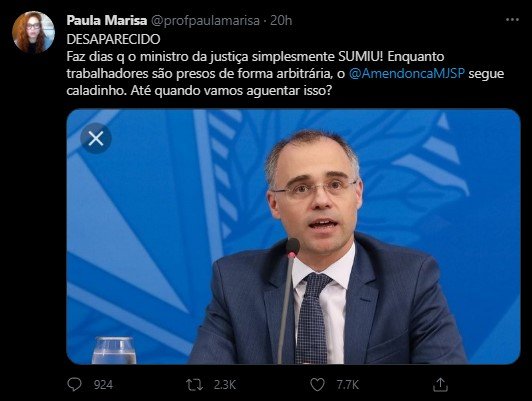
Task: Open the @profpaulamarisa handle link
Action: click(x=205, y=21)
